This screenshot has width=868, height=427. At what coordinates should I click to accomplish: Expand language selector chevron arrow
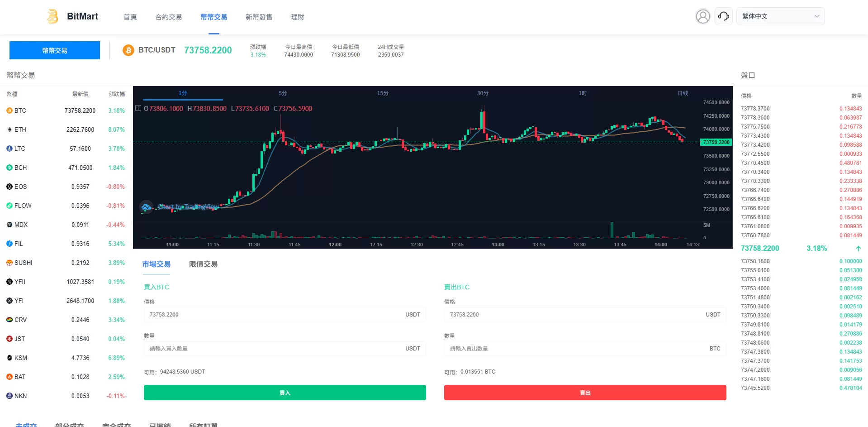(817, 16)
